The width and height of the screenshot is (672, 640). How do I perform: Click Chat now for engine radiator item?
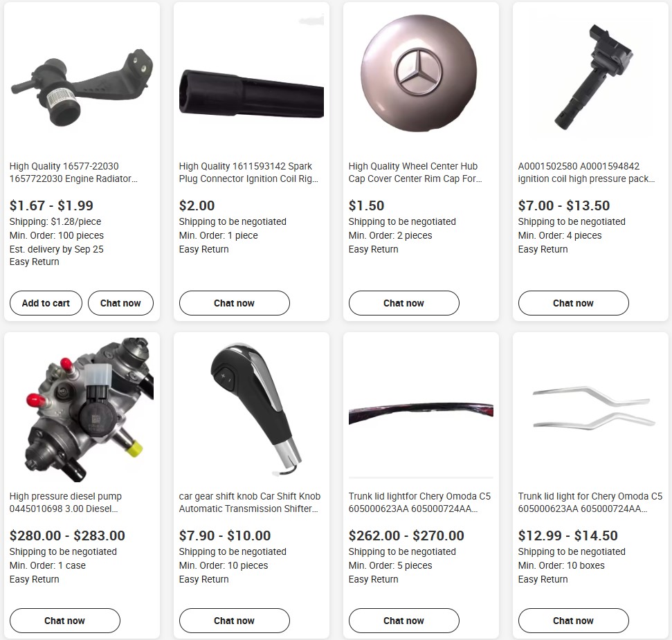pyautogui.click(x=120, y=303)
